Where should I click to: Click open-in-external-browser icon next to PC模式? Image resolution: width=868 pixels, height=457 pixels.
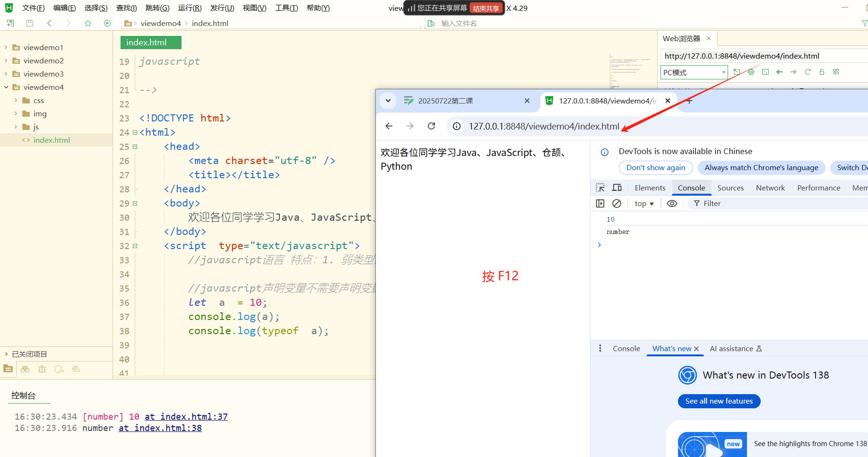click(x=737, y=72)
